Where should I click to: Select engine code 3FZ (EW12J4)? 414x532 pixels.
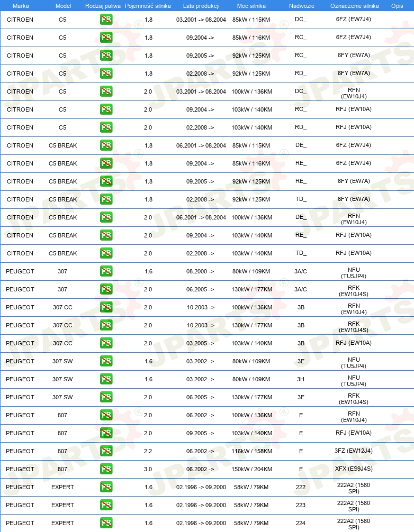click(x=354, y=451)
